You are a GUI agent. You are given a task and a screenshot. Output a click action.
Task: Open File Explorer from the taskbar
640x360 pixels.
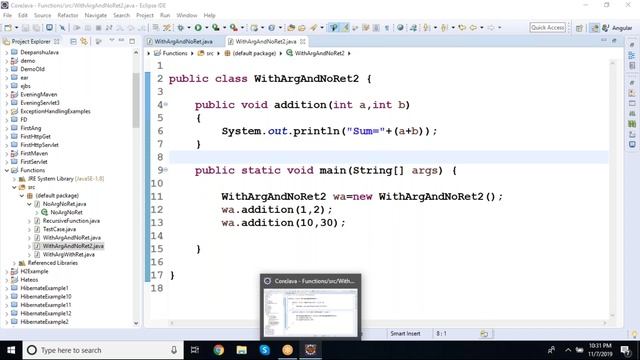(242, 350)
